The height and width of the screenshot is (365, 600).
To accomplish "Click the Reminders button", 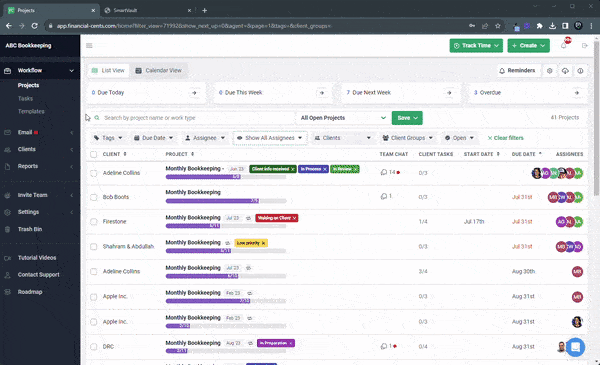I will pyautogui.click(x=517, y=71).
